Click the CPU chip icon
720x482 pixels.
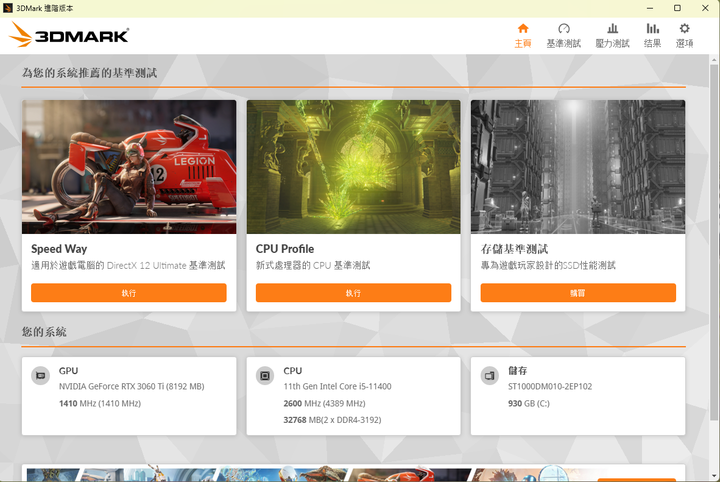(x=265, y=376)
